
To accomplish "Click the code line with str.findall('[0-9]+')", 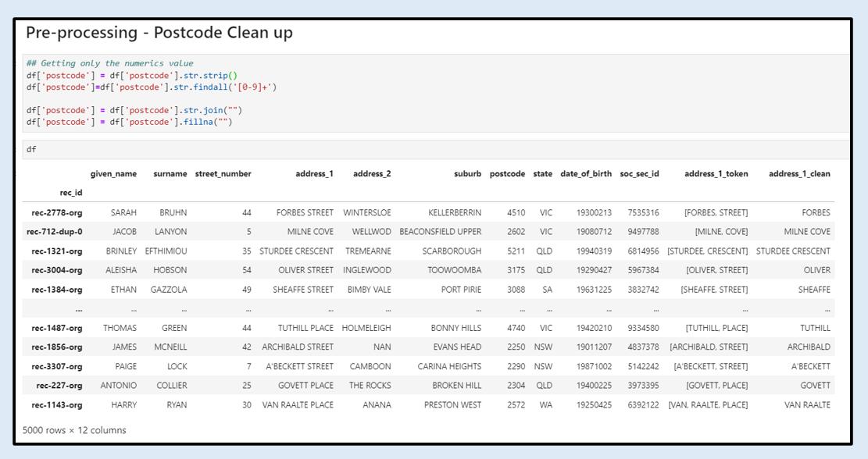I will pos(151,87).
